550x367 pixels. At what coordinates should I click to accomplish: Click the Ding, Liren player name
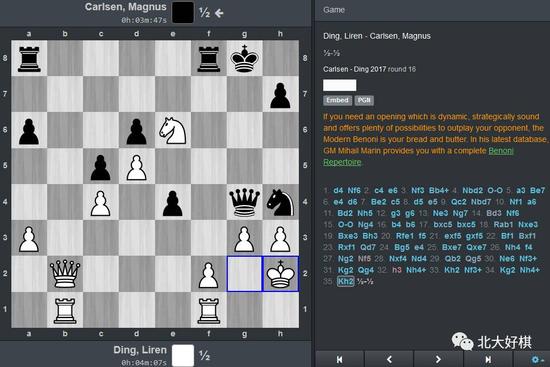[x=140, y=350]
